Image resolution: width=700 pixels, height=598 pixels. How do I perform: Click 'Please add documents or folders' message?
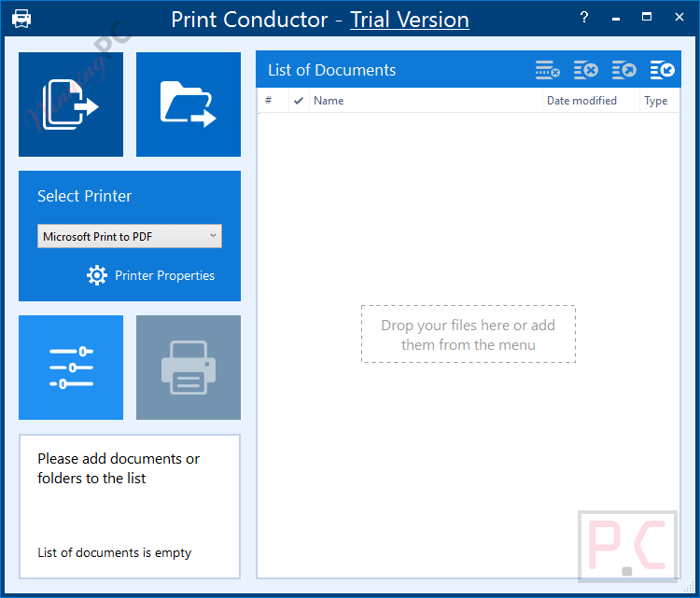[x=119, y=468]
